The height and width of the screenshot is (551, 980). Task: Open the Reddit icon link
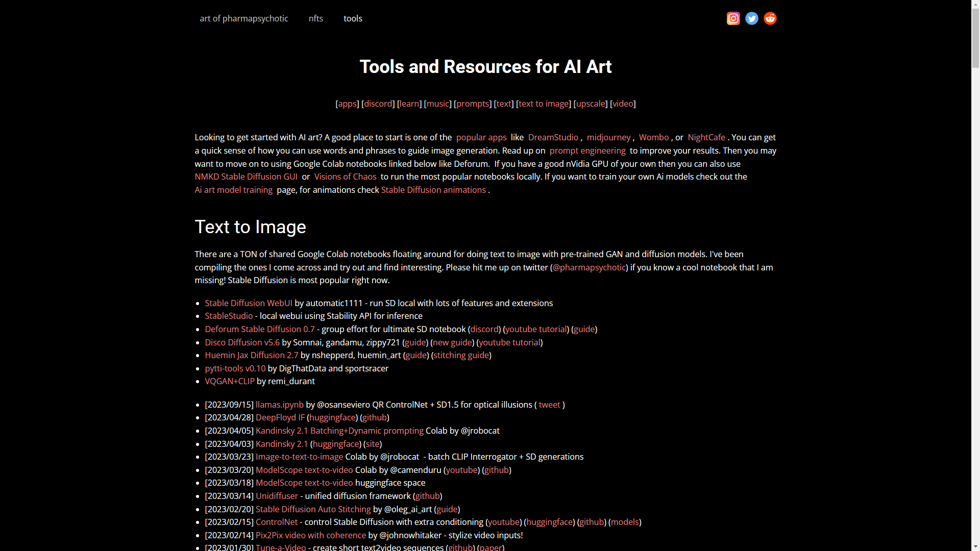[x=770, y=18]
